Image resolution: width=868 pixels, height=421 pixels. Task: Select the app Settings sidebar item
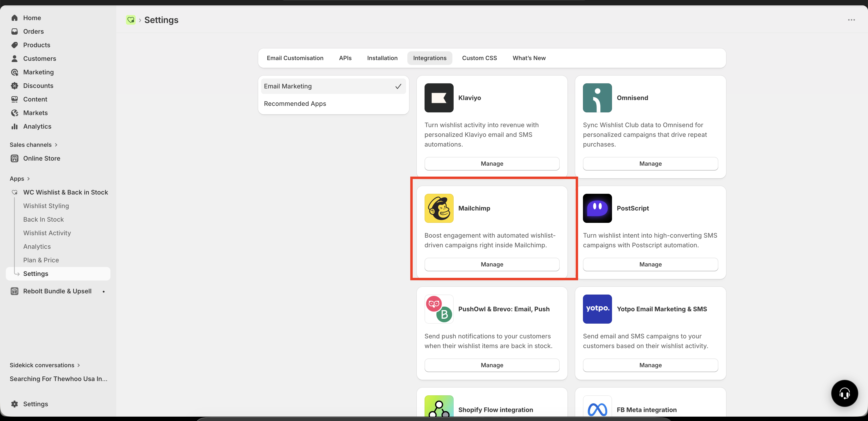(58, 274)
